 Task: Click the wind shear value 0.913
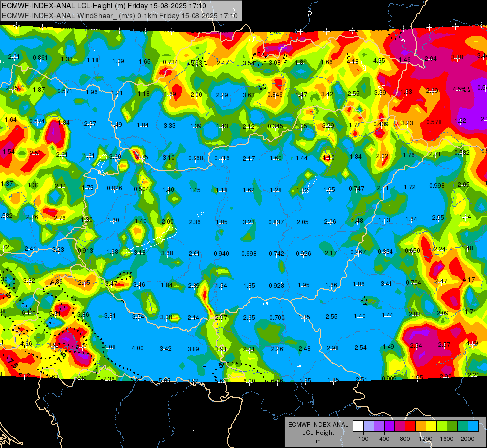(86, 251)
